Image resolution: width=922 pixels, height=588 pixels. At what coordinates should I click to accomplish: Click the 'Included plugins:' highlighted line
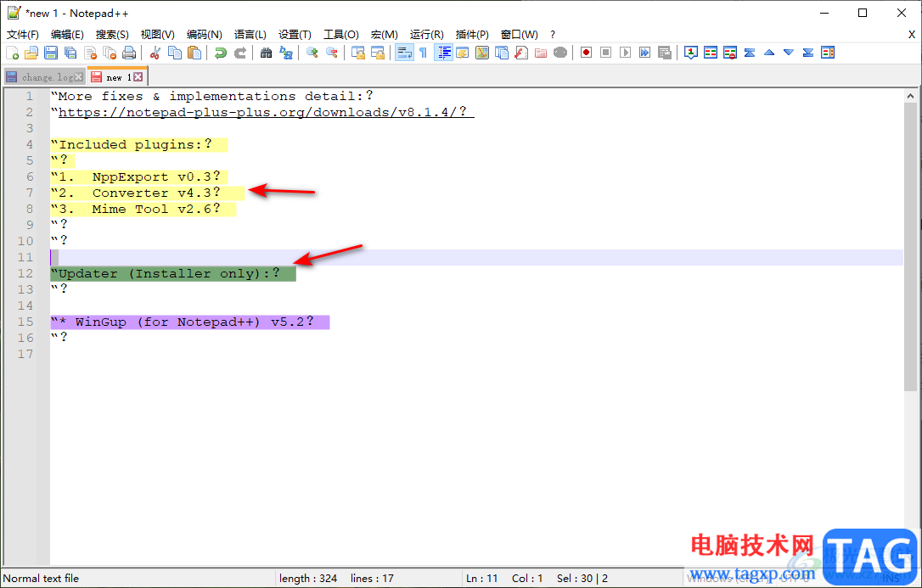tap(139, 144)
